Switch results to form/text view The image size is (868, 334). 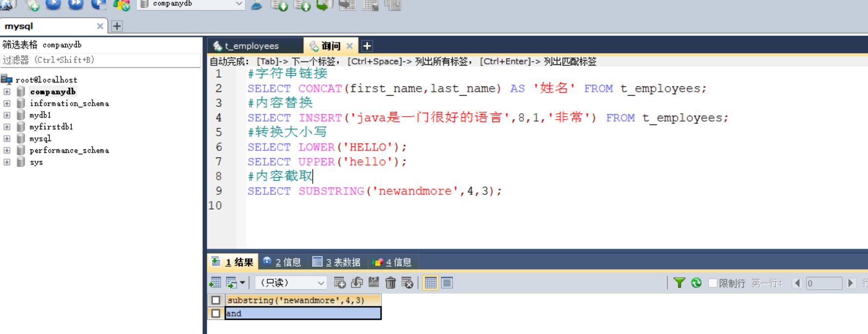coord(447,283)
